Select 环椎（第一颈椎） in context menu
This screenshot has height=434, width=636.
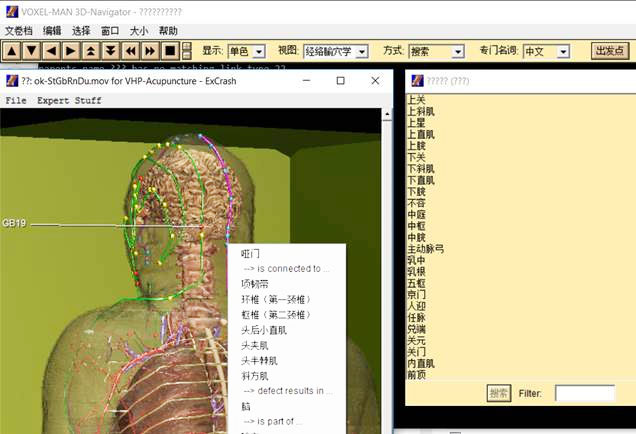pos(276,300)
